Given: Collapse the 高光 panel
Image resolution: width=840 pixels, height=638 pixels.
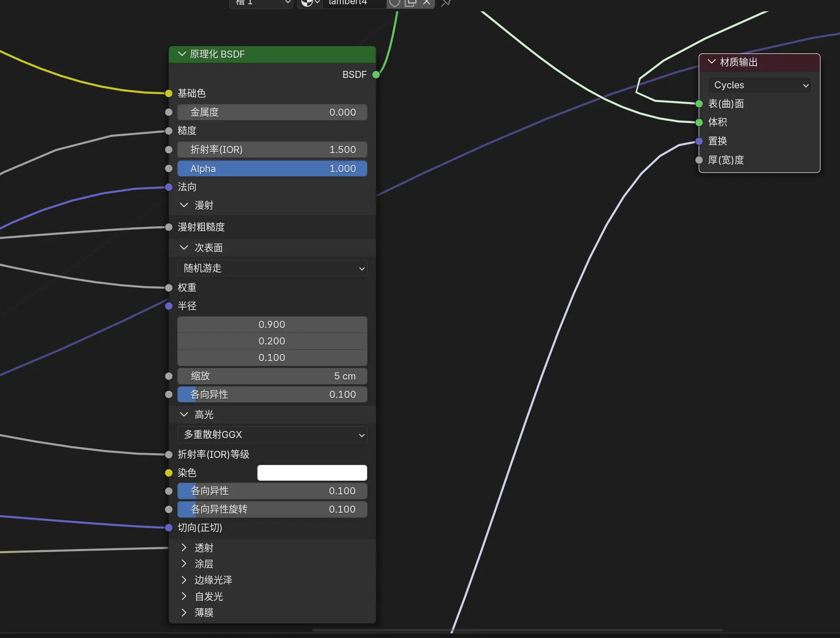Looking at the screenshot, I should [184, 414].
